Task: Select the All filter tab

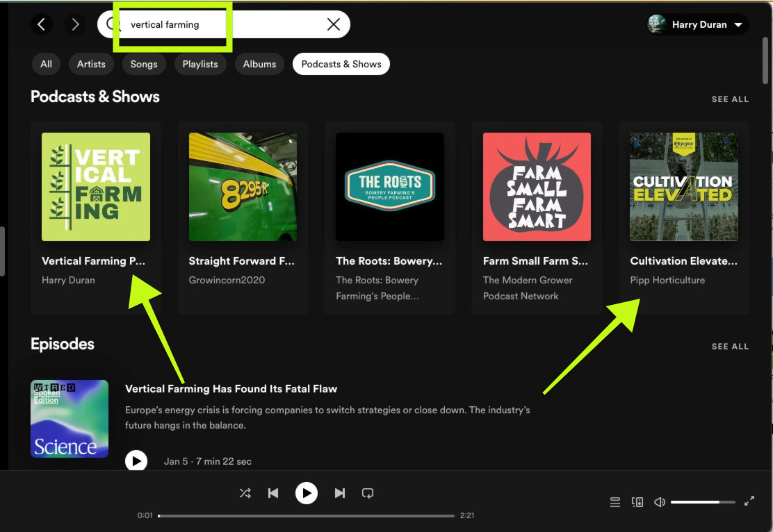Action: pyautogui.click(x=46, y=64)
